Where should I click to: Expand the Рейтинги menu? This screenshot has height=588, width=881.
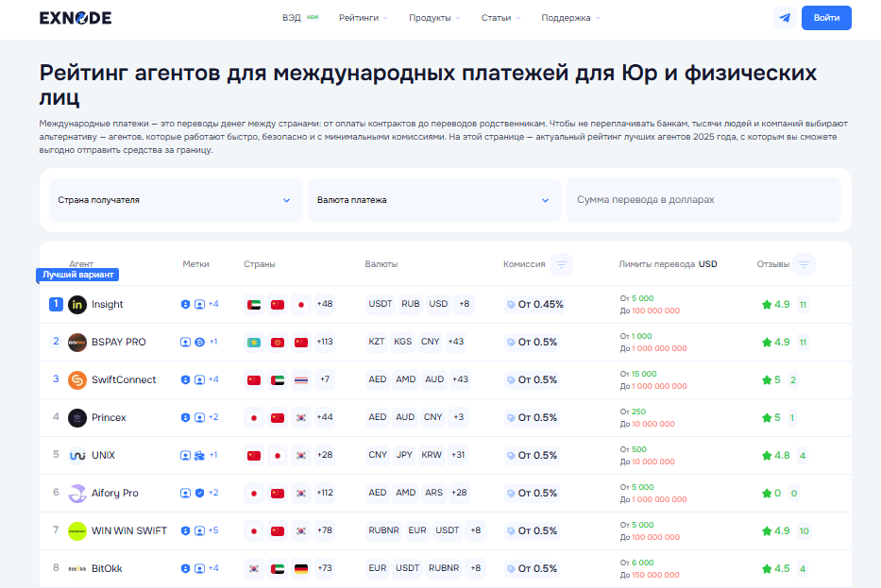[363, 18]
